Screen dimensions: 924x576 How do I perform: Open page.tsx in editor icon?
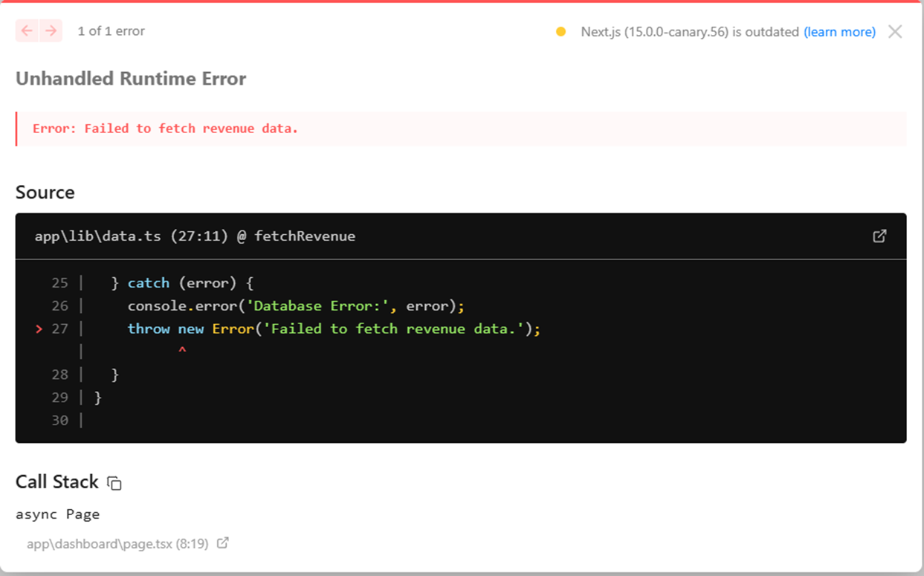pyautogui.click(x=222, y=543)
